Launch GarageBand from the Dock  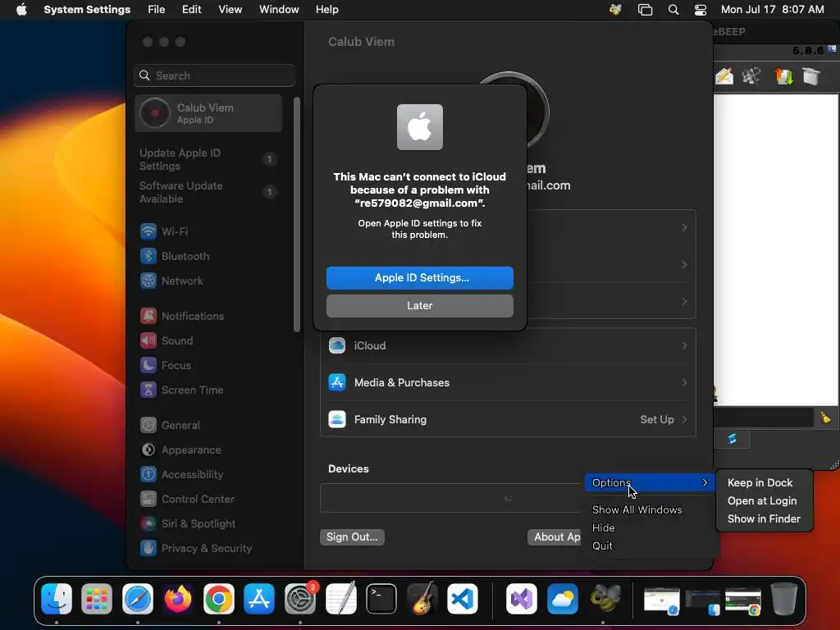422,598
